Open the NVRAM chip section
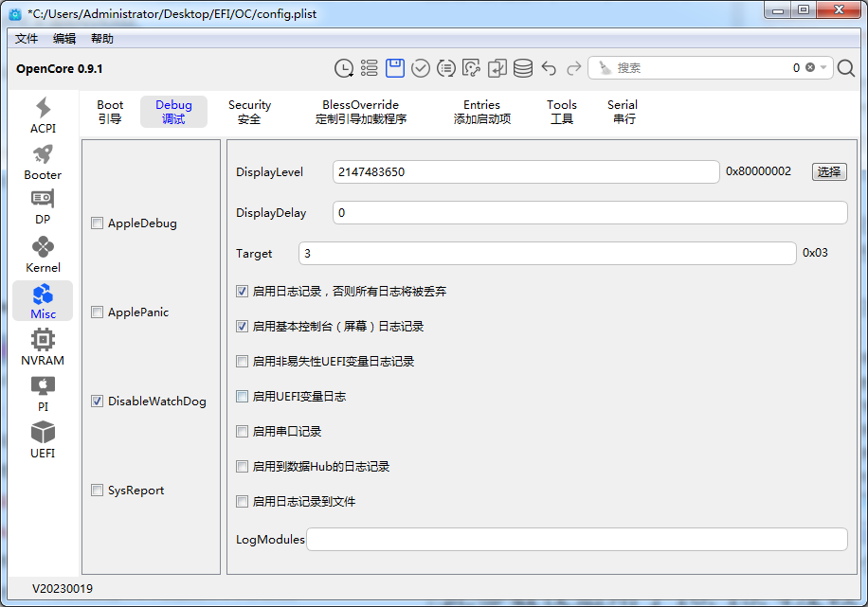Viewport: 868px width, 607px height. tap(43, 347)
